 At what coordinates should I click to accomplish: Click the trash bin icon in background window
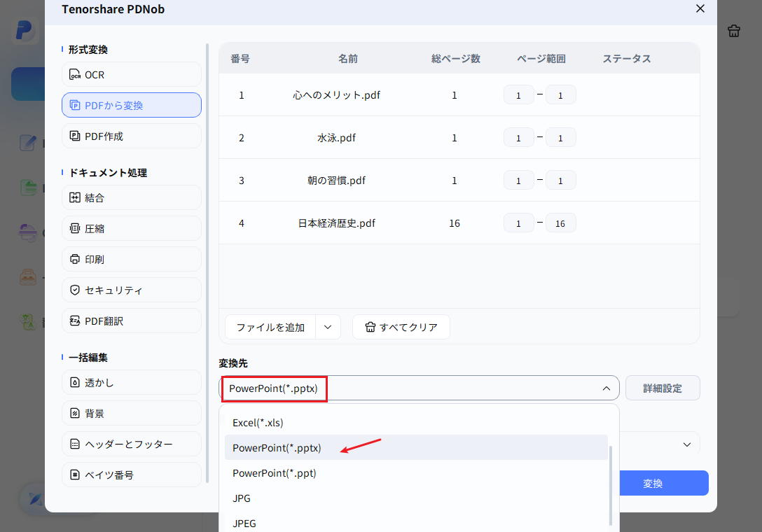(734, 31)
